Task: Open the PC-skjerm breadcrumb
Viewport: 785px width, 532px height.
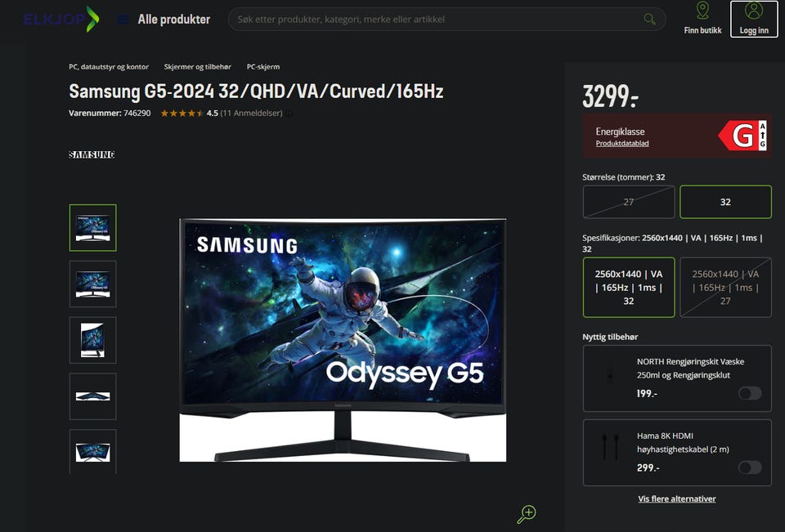Action: coord(262,66)
